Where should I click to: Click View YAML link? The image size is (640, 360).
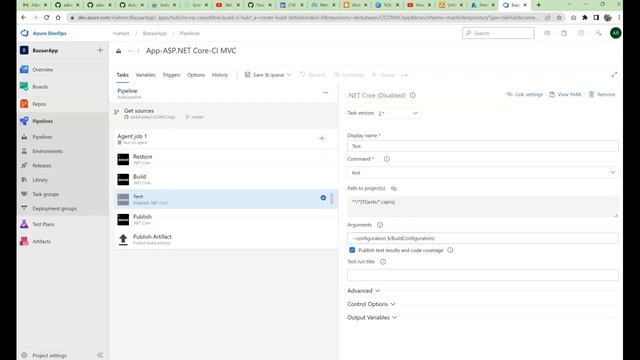click(565, 94)
